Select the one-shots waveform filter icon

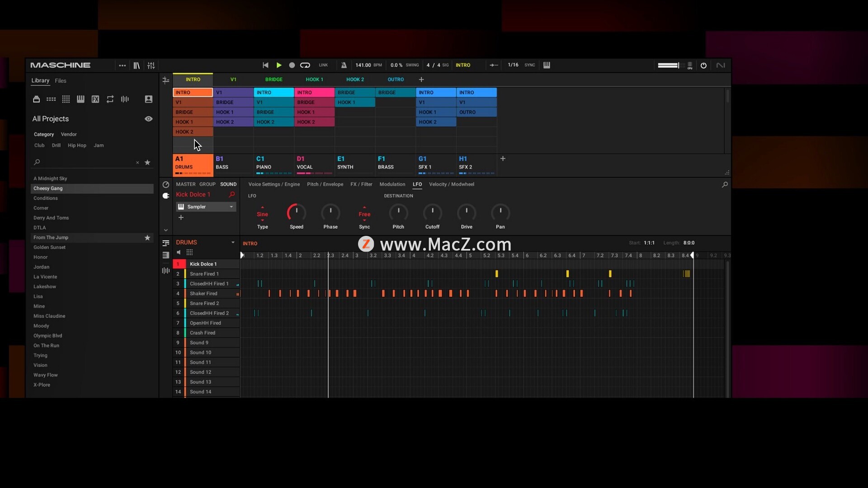(125, 99)
